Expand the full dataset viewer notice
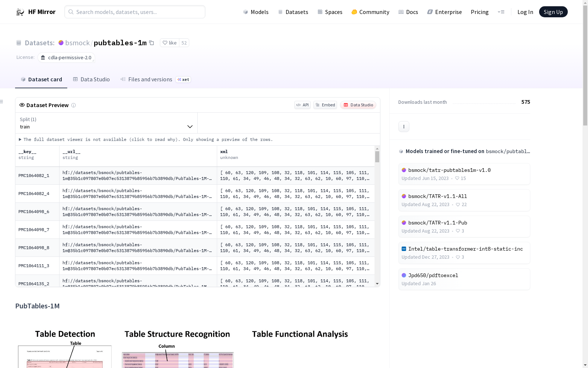The image size is (588, 368). click(146, 139)
